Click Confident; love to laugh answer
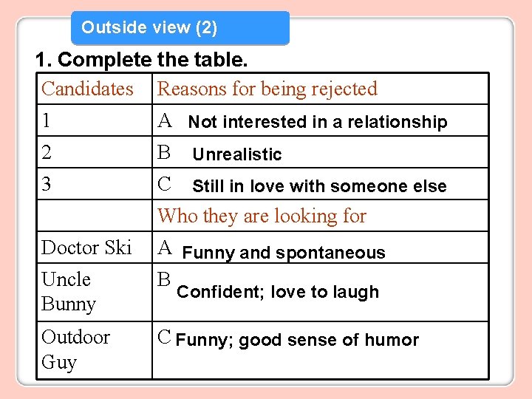Viewport: 532px width, 399px height. coord(278,292)
